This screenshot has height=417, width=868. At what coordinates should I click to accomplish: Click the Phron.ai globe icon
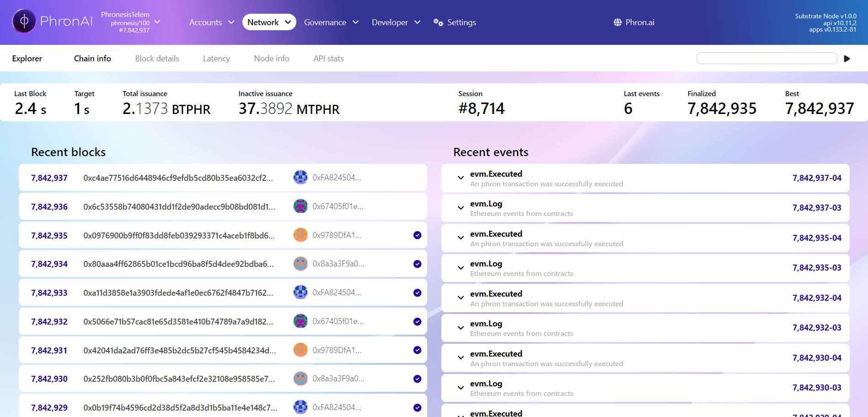[x=617, y=22]
